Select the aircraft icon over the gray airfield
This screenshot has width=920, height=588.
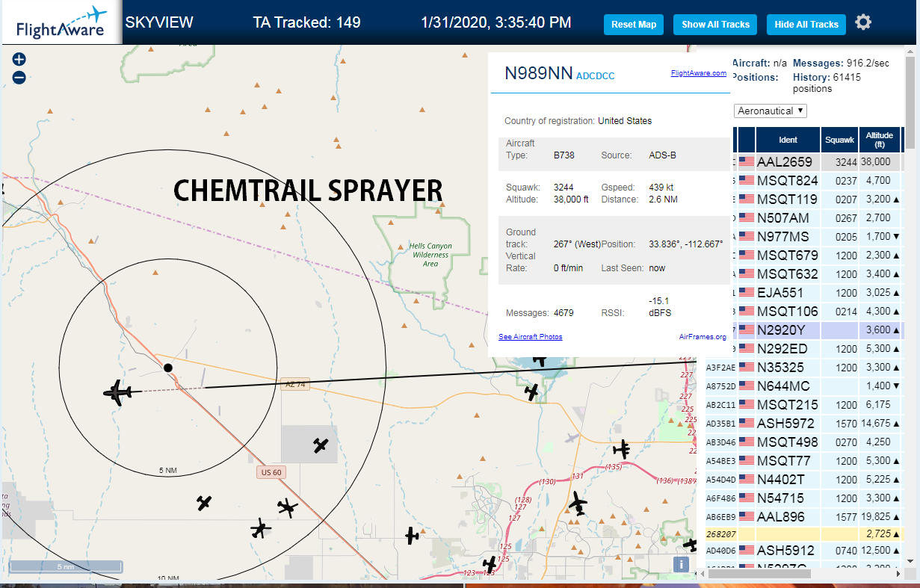click(x=321, y=446)
